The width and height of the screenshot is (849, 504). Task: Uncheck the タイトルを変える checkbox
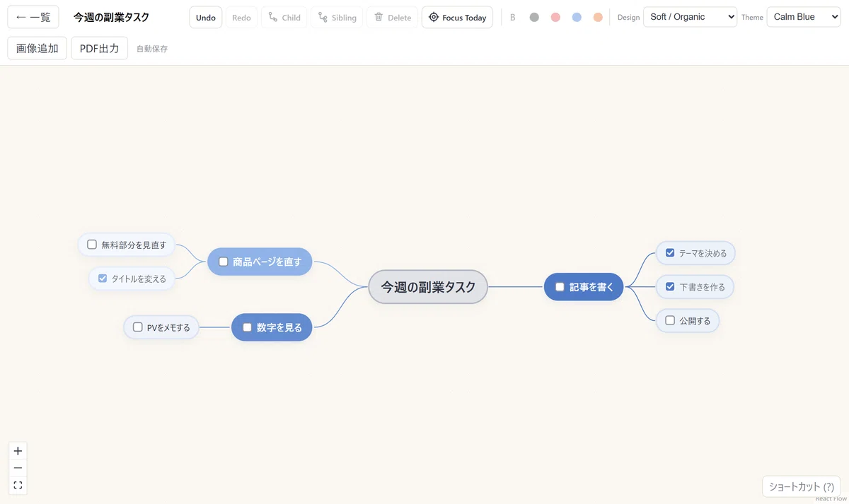[103, 279]
